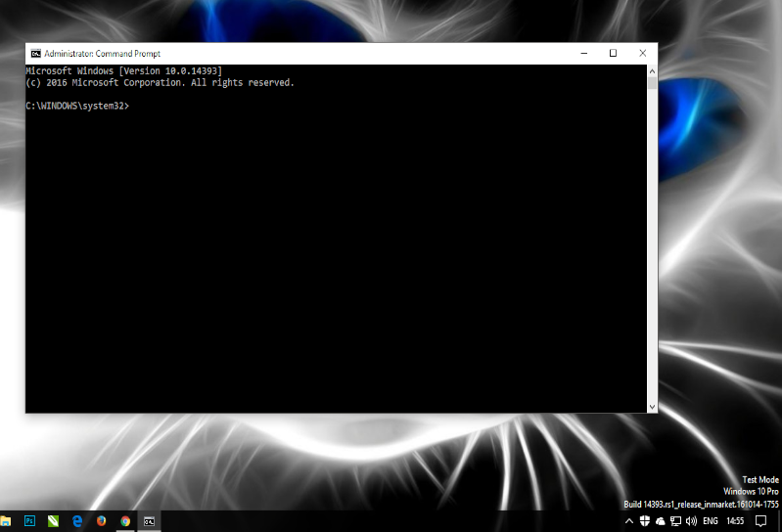Open the OneDrive cloud tray icon

point(661,521)
